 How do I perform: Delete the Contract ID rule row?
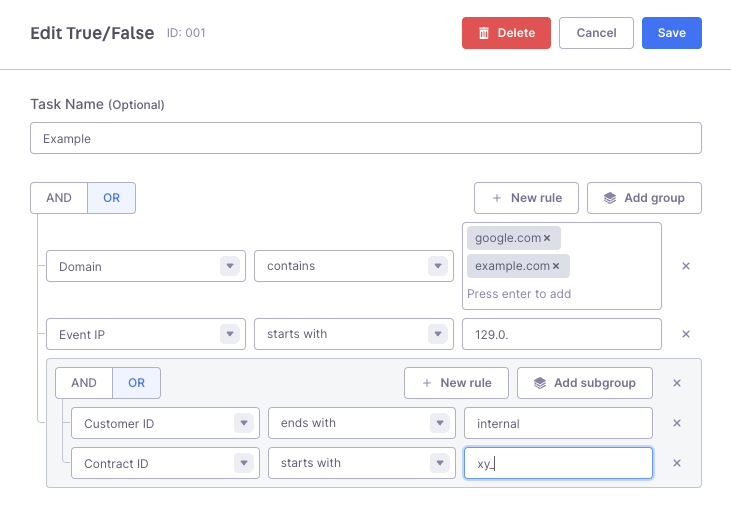(677, 463)
